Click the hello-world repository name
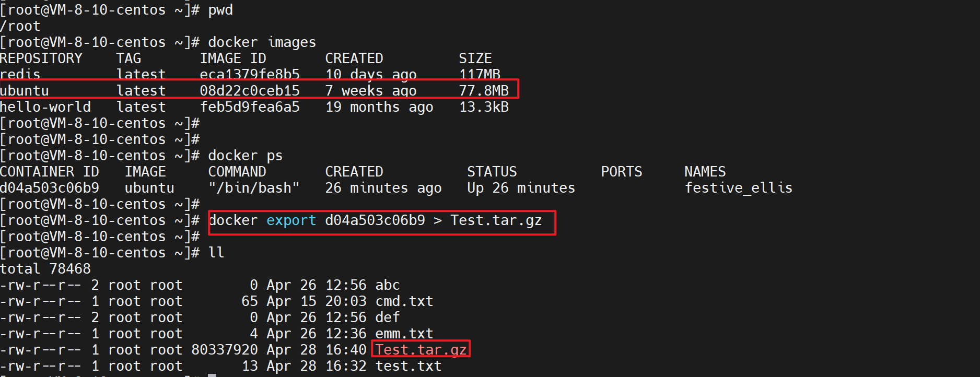 tap(45, 107)
